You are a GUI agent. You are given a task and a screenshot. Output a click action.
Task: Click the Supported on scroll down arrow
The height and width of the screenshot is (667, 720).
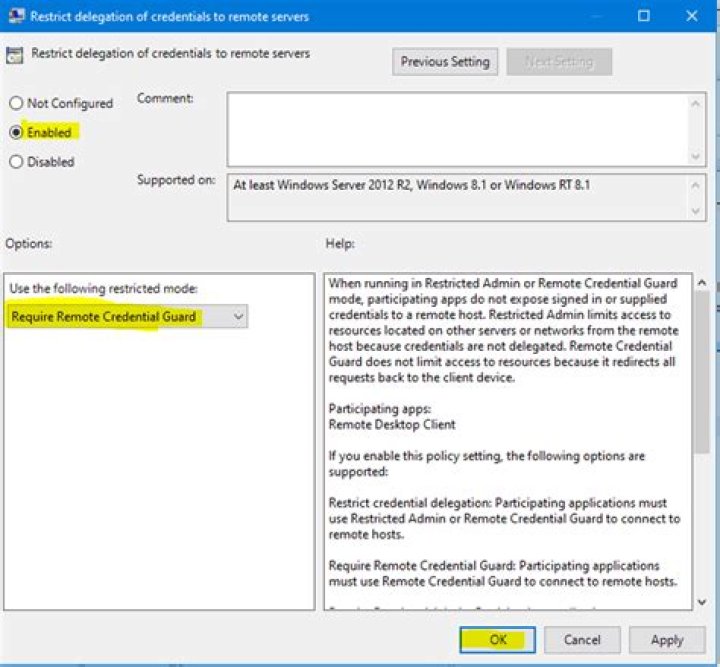point(696,211)
